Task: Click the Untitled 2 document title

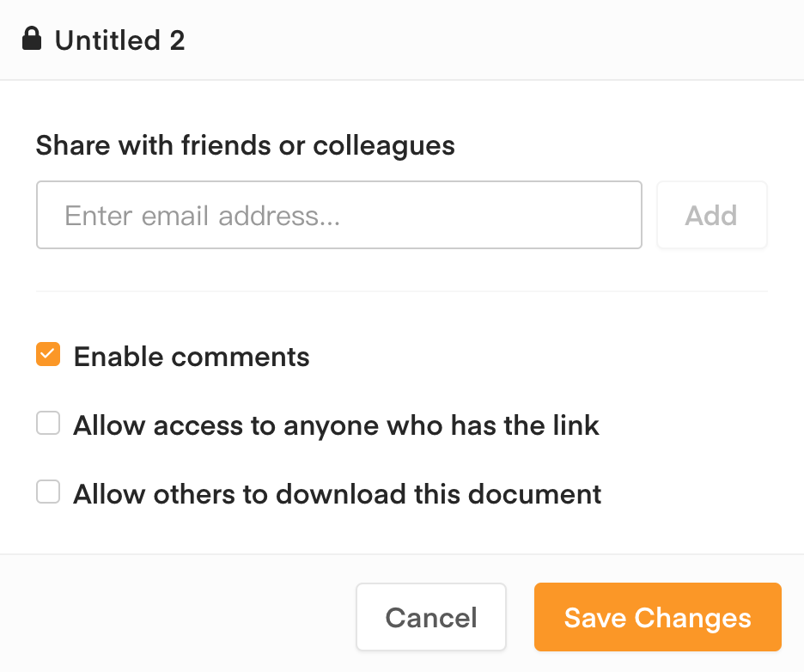Action: tap(119, 40)
